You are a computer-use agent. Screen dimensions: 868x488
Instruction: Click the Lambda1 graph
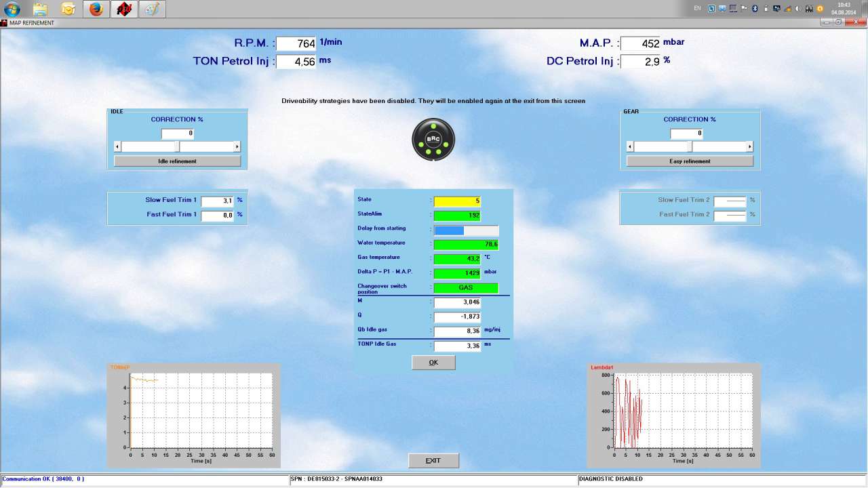click(674, 415)
